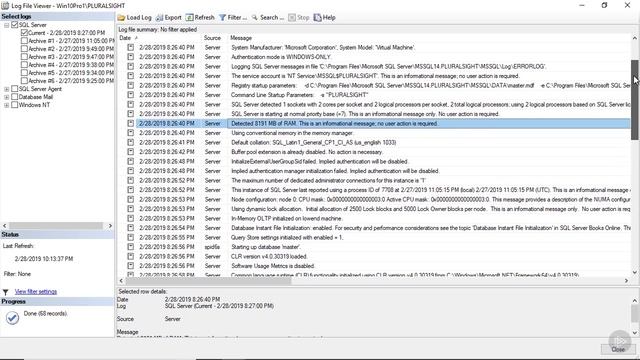640x360 pixels.
Task: Click row icon for Database Instant File Initialization
Action: tap(131, 228)
